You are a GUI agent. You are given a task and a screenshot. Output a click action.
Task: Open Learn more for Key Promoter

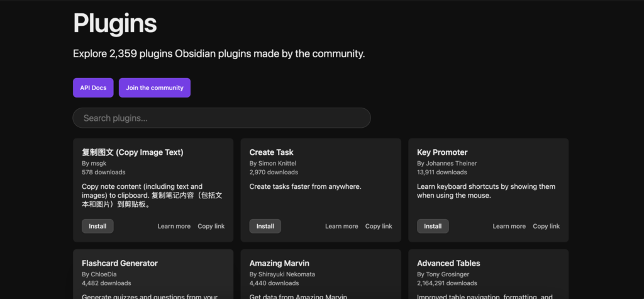[x=509, y=226]
